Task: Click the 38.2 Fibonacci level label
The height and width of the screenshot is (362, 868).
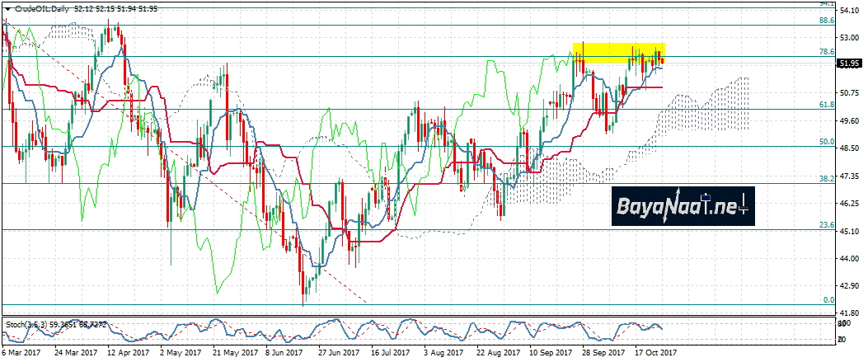Action: (827, 178)
